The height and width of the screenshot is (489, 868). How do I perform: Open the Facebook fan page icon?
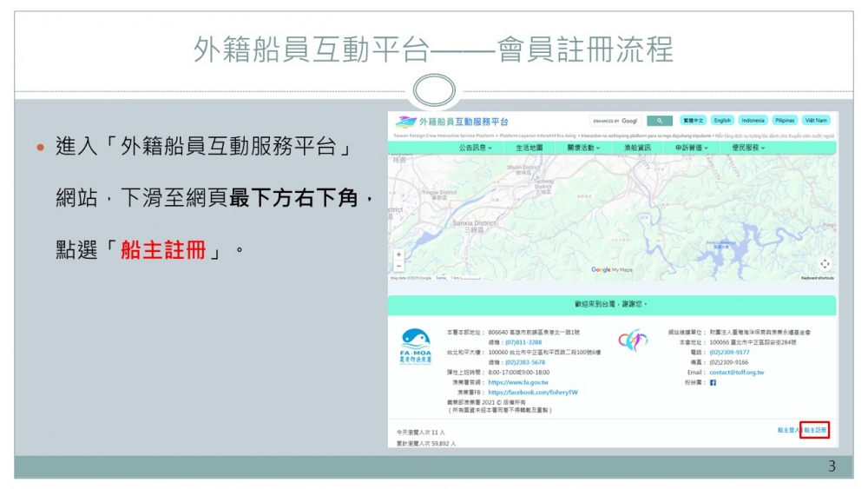coord(713,382)
